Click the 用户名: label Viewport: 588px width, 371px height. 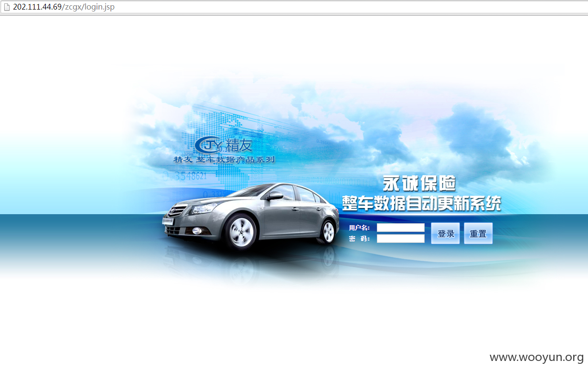point(360,228)
